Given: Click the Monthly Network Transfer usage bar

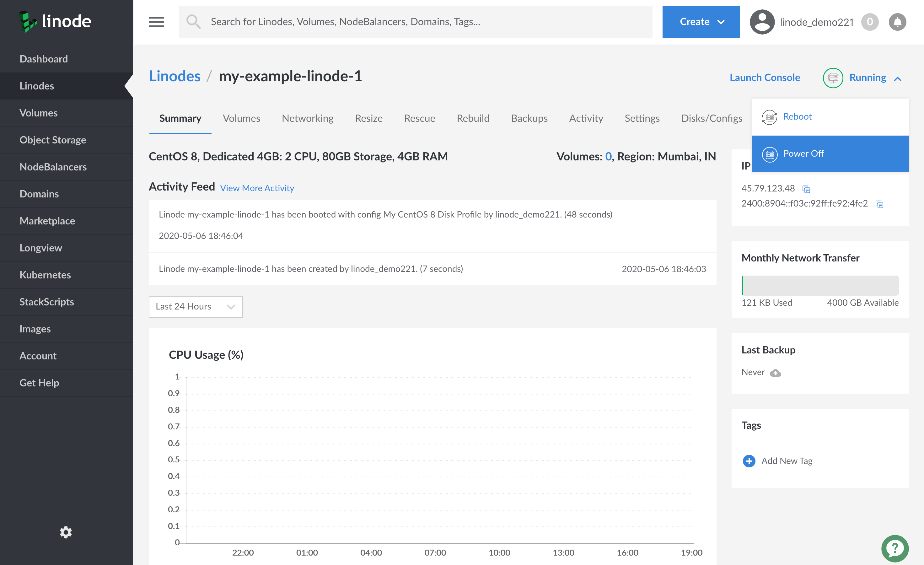Looking at the screenshot, I should [x=820, y=286].
